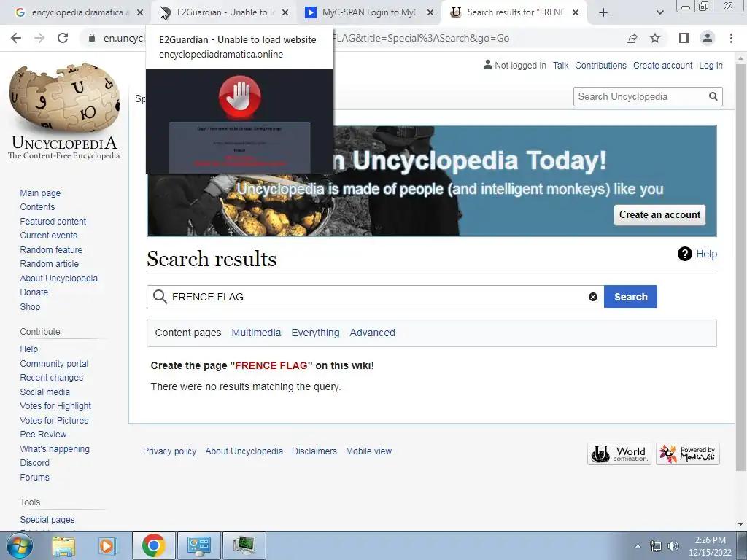The height and width of the screenshot is (560, 747).
Task: Click Create account in the header
Action: click(x=662, y=65)
